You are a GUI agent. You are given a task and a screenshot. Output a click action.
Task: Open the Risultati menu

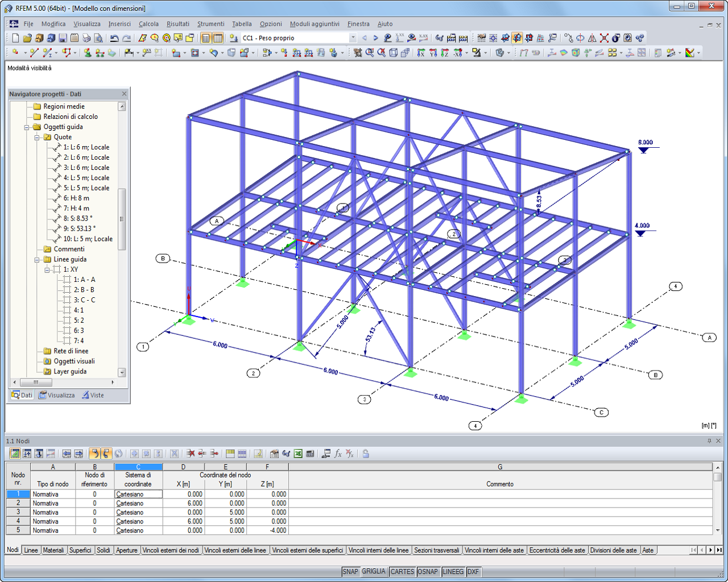[x=178, y=24]
